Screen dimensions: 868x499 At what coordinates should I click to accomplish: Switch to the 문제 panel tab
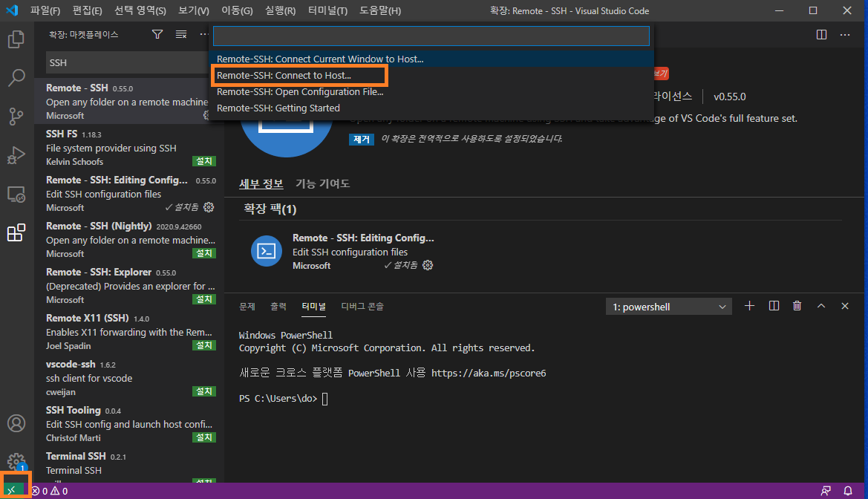pos(247,306)
